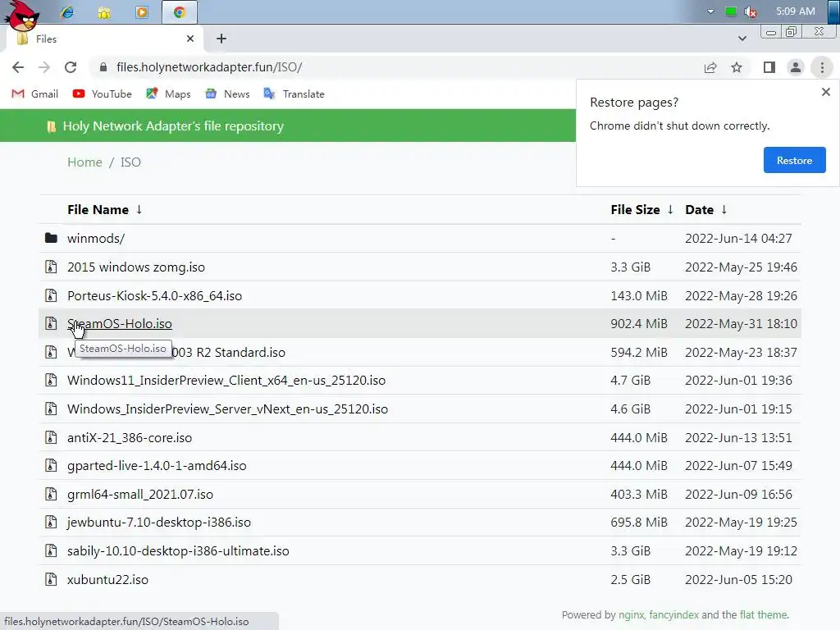Screen dimensions: 840x630
Task: Open the Maps bookmark
Action: click(x=168, y=94)
